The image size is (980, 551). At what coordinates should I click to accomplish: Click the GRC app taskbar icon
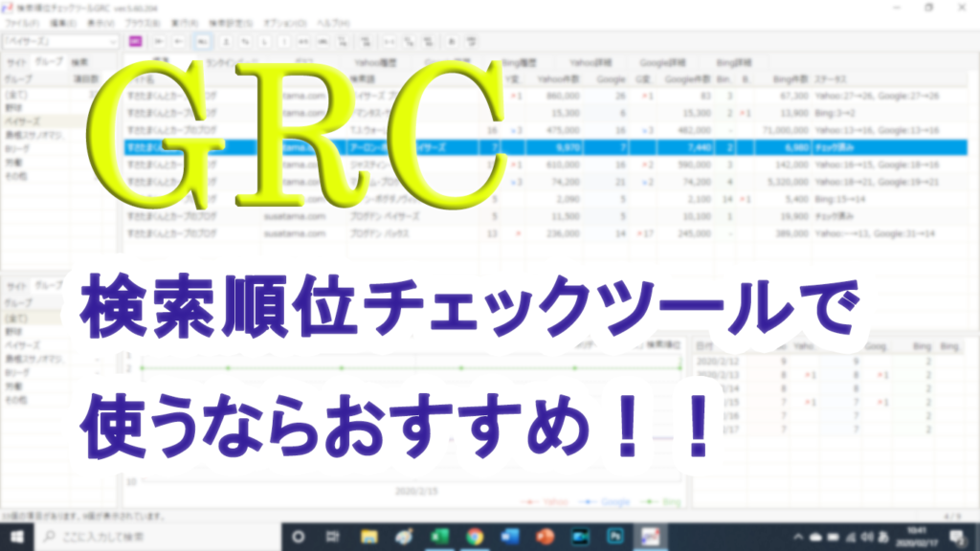click(x=650, y=537)
